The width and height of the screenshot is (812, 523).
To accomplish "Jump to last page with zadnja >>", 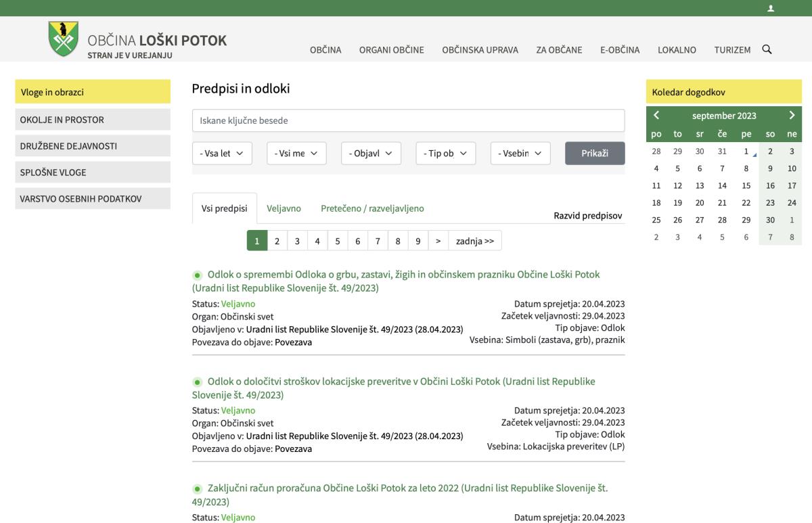I will pyautogui.click(x=475, y=240).
